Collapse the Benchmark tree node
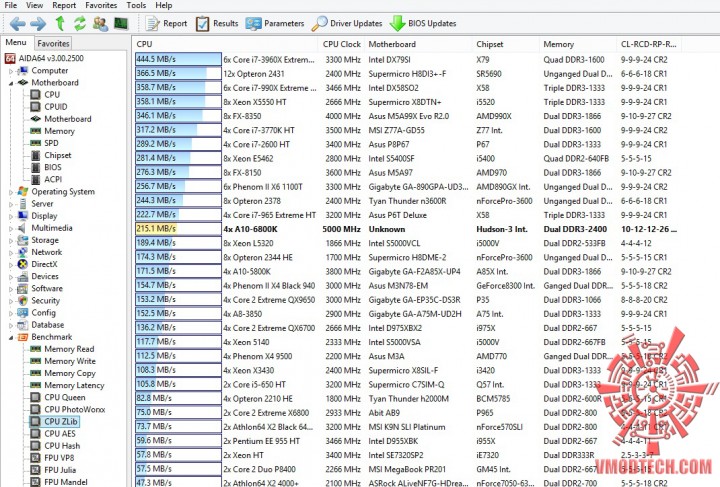The width and height of the screenshot is (720, 487). click(11, 337)
